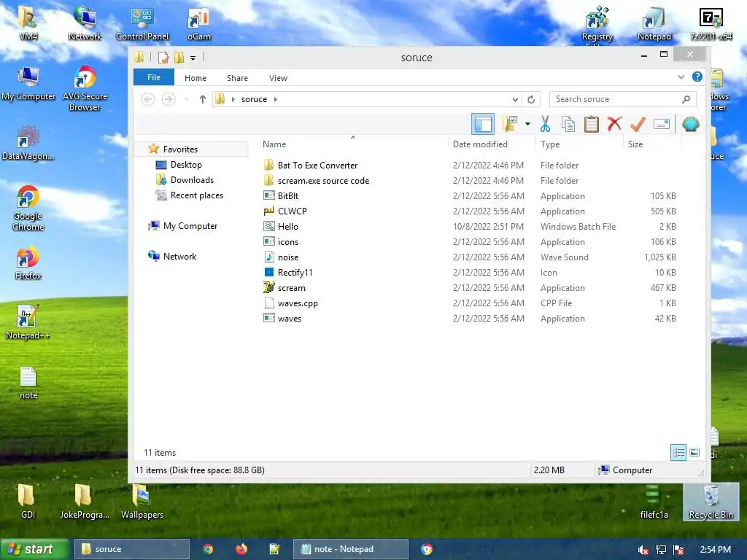This screenshot has height=560, width=747.
Task: Click the Help question mark icon
Action: [x=697, y=77]
